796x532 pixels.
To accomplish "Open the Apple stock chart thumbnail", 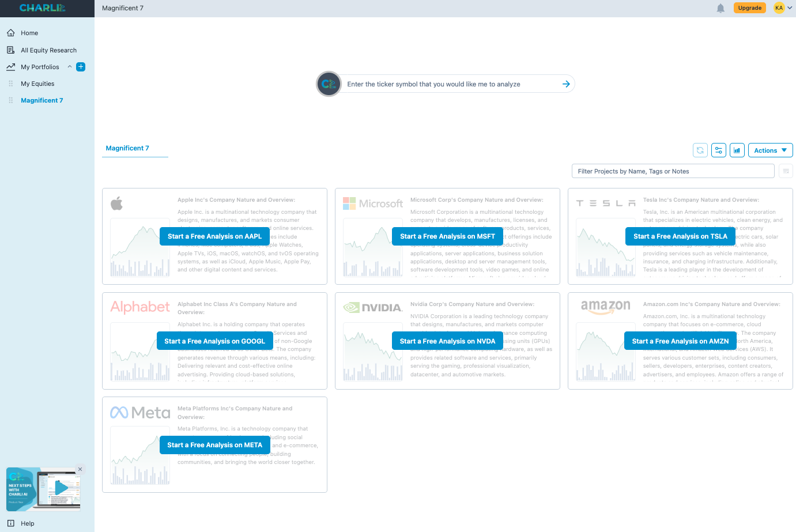I will point(140,247).
